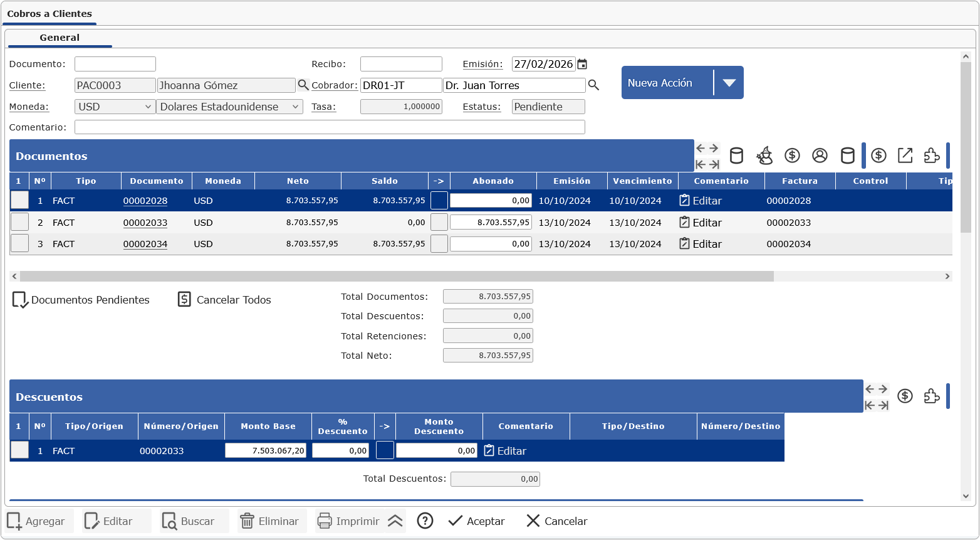The width and height of the screenshot is (980, 540).
Task: Check the row selector for document 00002033
Action: [x=19, y=222]
